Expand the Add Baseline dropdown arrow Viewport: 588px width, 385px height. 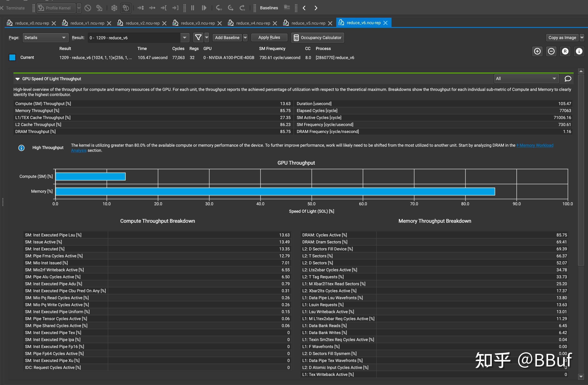(245, 38)
